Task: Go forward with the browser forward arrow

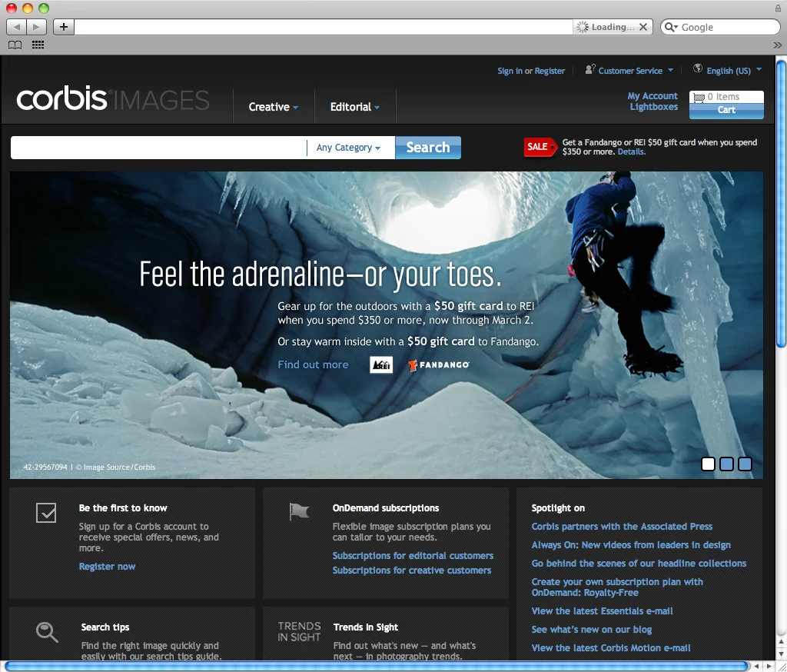Action: click(37, 27)
